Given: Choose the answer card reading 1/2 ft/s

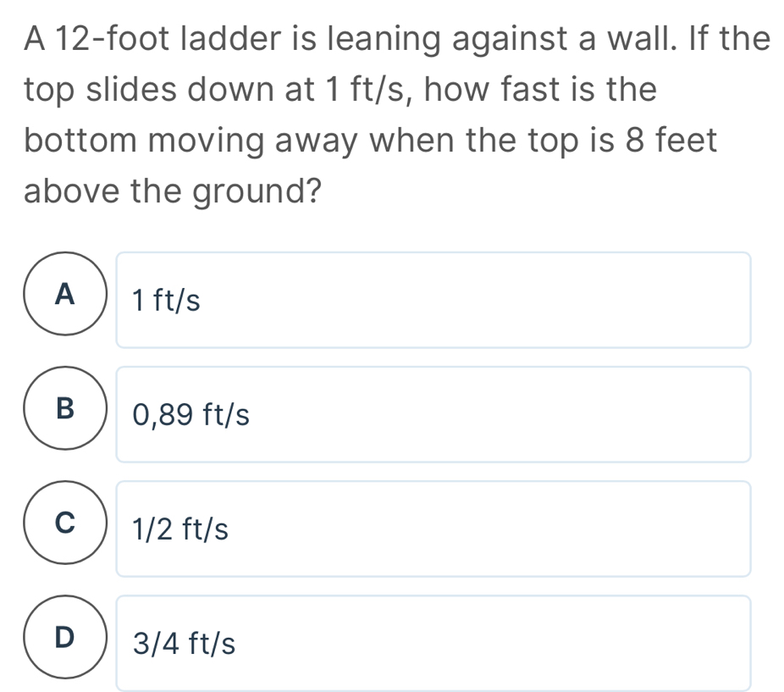Looking at the screenshot, I should coord(433,528).
